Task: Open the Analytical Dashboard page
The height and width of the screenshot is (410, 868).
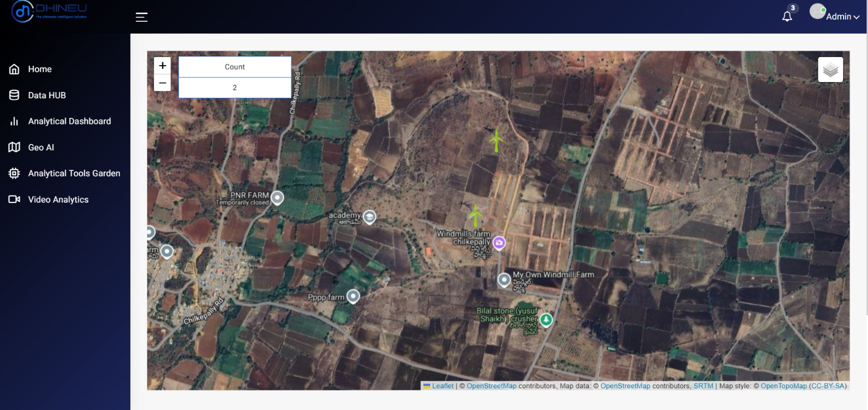Action: (69, 122)
